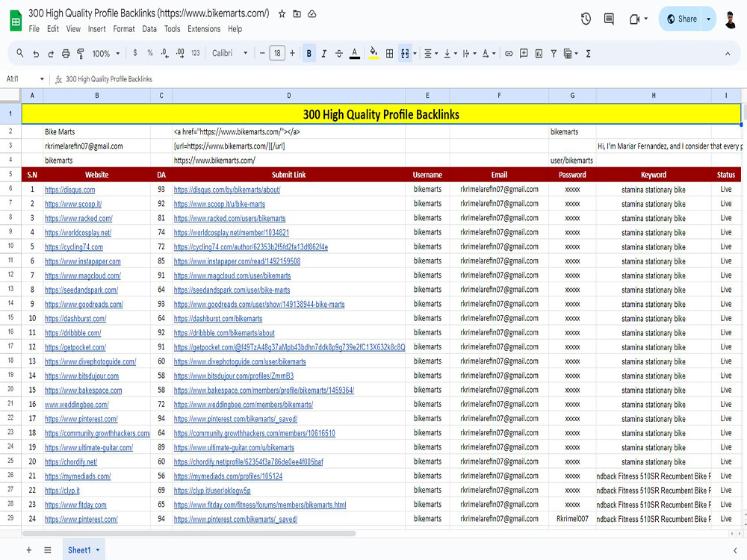This screenshot has height=560, width=747.
Task: Decrease the font size
Action: click(x=262, y=53)
